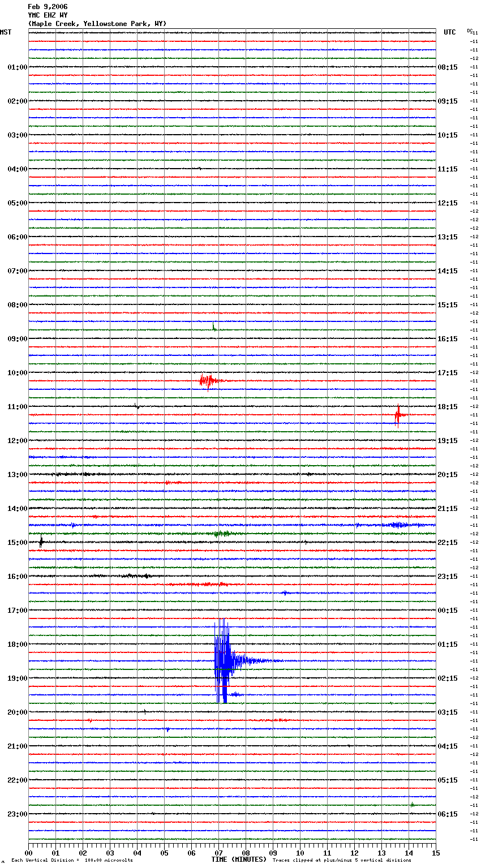Click the 01:15 UTC time label
The height and width of the screenshot is (868, 481).
[x=448, y=644]
